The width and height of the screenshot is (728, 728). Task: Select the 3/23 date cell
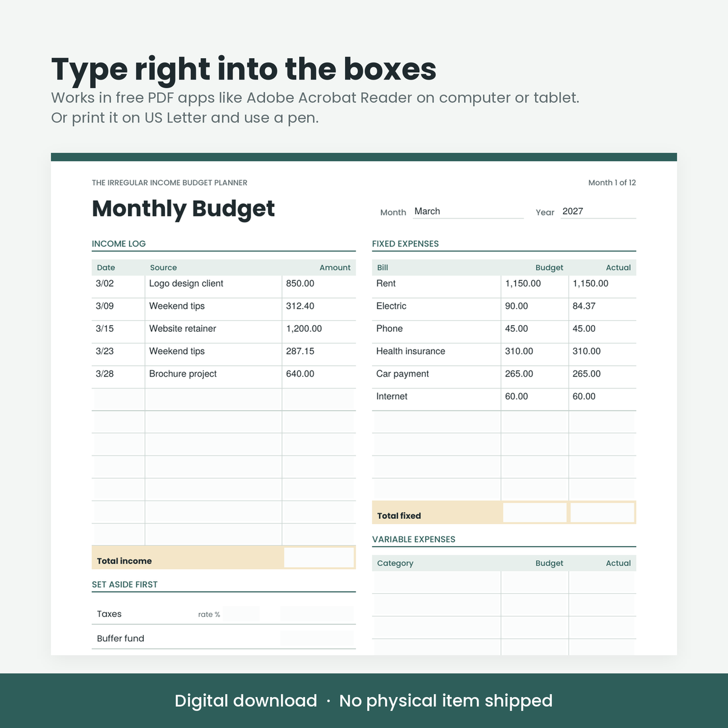118,354
